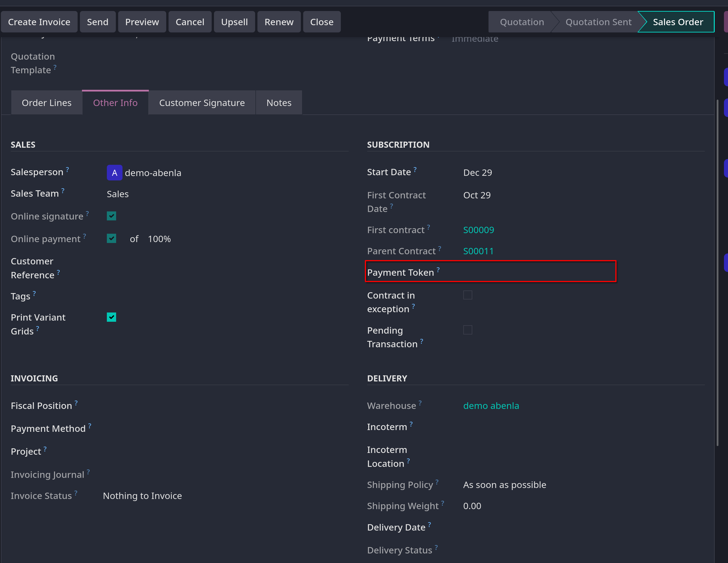Click the question mark next to Online signature
The height and width of the screenshot is (563, 728).
[87, 213]
